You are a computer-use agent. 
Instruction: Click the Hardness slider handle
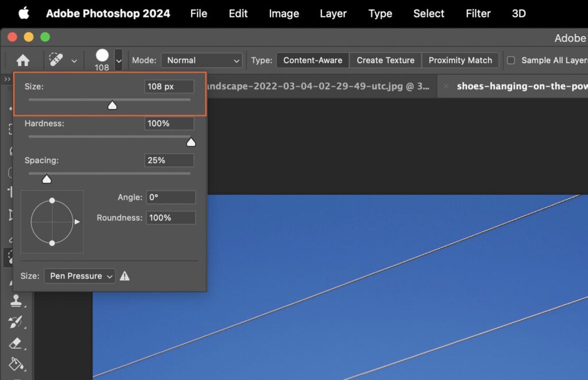[x=191, y=142]
